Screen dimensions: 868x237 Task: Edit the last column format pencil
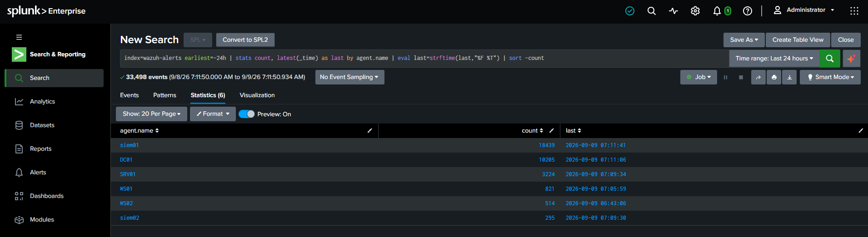coord(860,131)
